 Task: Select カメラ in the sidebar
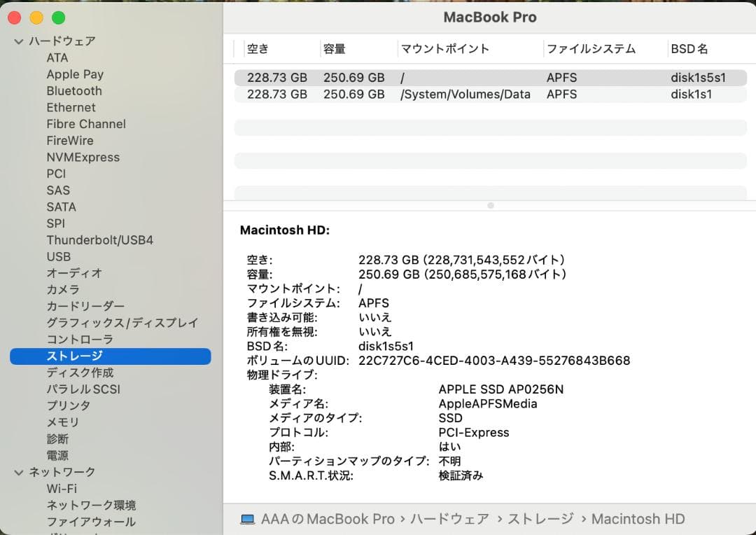coord(59,290)
